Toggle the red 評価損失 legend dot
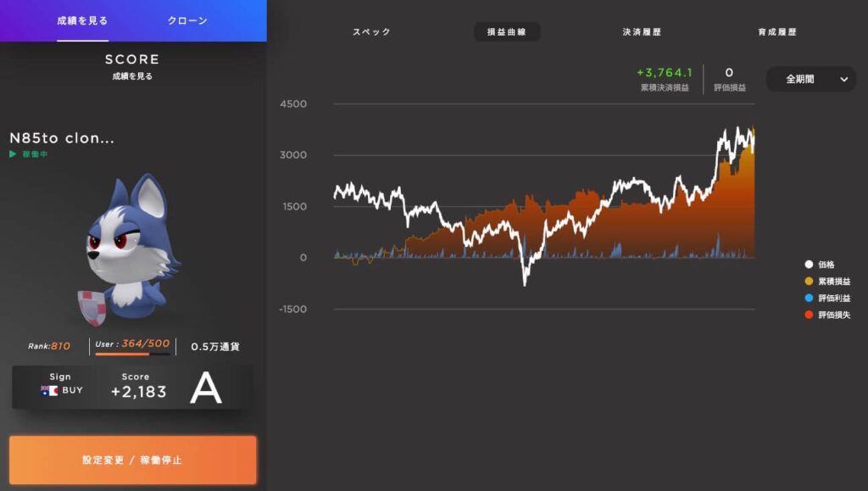 (809, 315)
